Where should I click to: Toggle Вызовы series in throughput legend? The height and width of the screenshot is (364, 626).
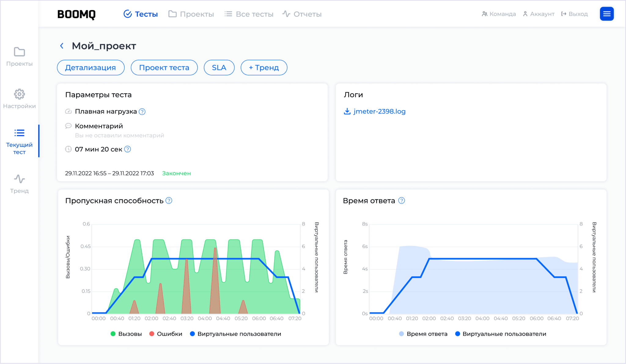[126, 334]
